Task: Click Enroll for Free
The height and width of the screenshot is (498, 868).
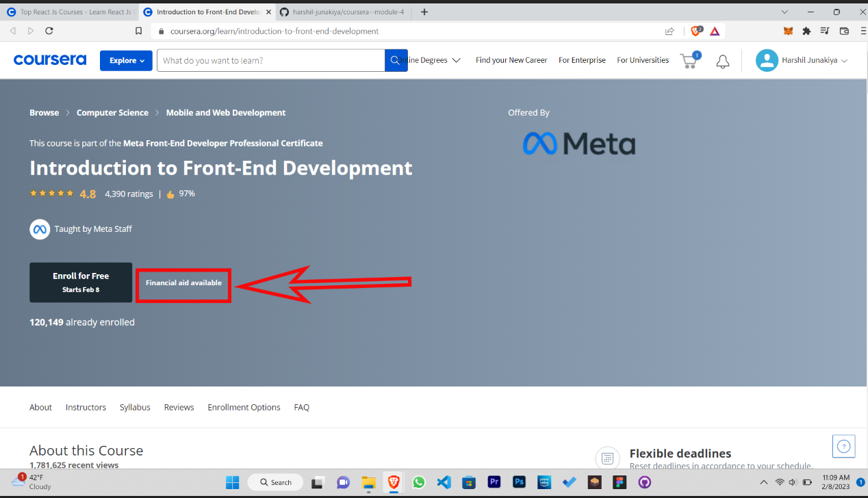Action: point(80,282)
